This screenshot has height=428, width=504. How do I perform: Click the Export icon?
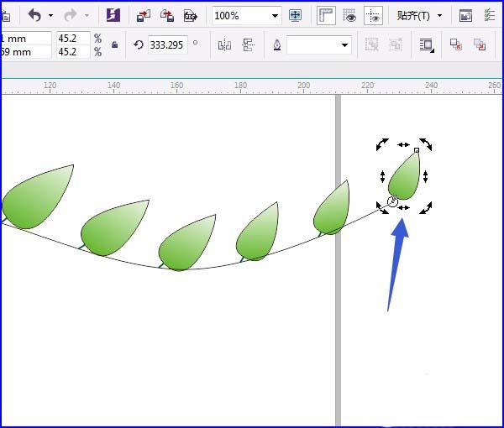click(167, 15)
